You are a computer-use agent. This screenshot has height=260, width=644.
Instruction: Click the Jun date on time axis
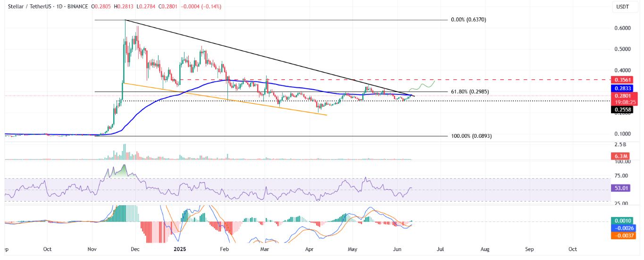(x=398, y=248)
